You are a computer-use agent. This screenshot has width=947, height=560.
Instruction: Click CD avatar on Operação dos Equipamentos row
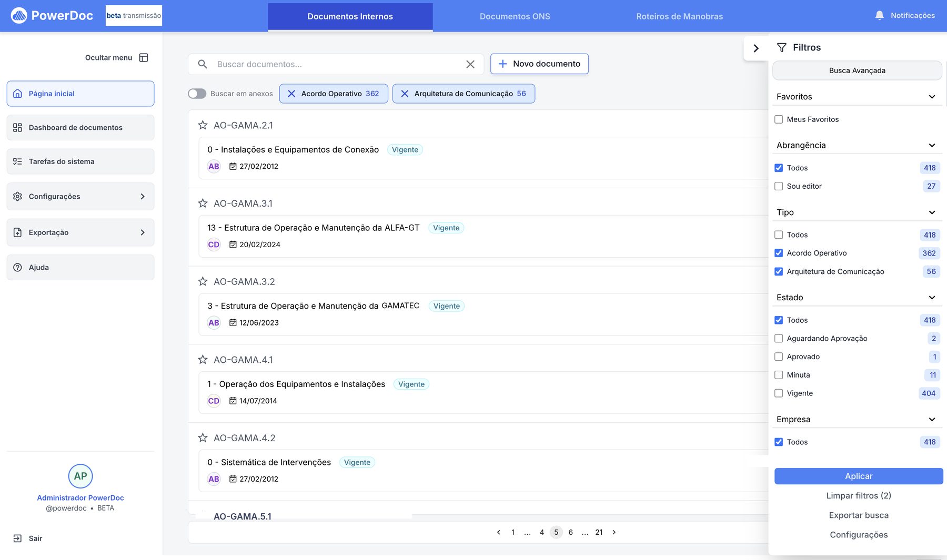tap(214, 401)
